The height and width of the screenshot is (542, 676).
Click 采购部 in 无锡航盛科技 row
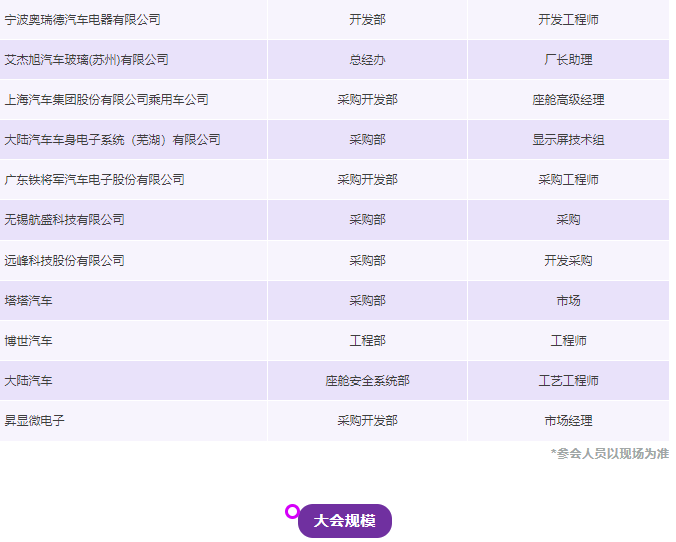tap(367, 220)
